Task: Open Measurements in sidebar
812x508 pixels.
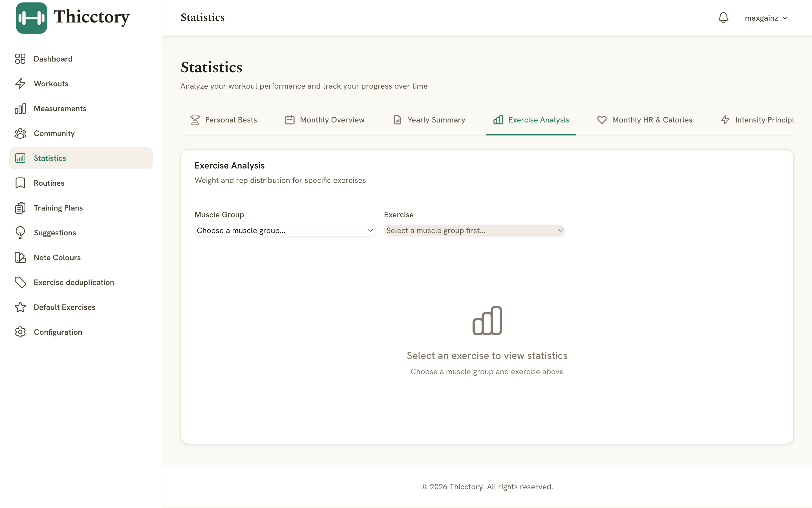Action: (x=81, y=109)
